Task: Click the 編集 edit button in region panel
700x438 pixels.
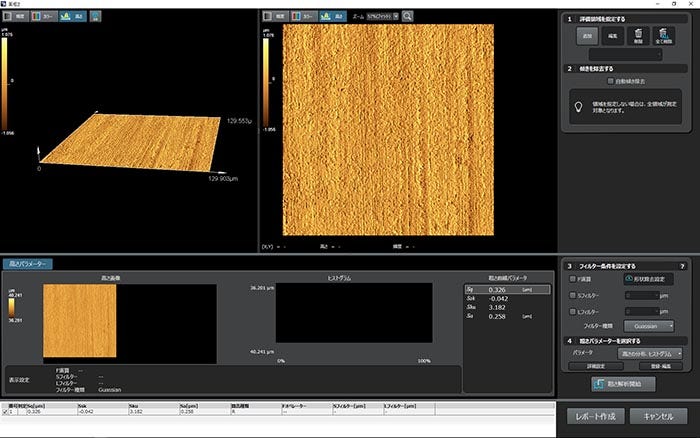Action: (x=611, y=36)
